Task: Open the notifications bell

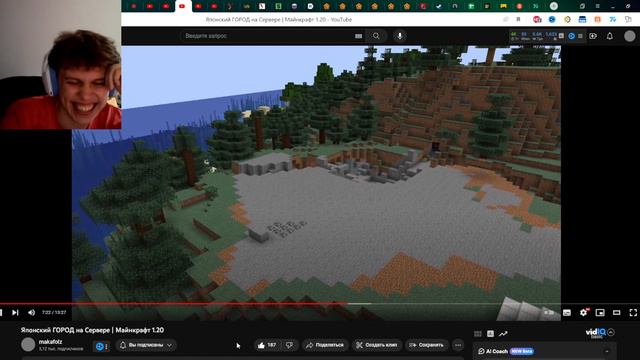Action: pyautogui.click(x=609, y=36)
